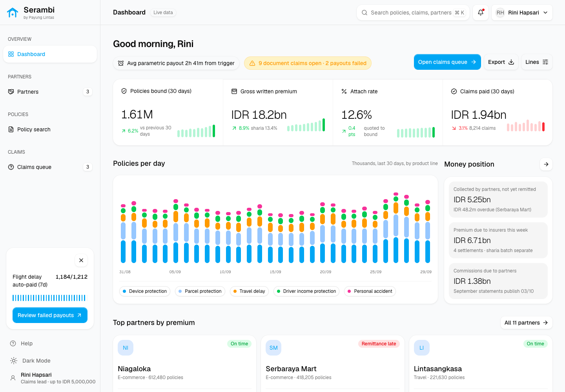Toggle Driver income protection legend series
Screen dimensions: 565x392
click(306, 291)
